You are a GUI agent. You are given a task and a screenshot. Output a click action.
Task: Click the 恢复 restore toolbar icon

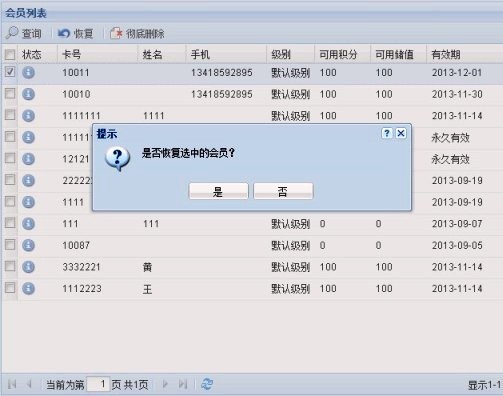click(64, 33)
